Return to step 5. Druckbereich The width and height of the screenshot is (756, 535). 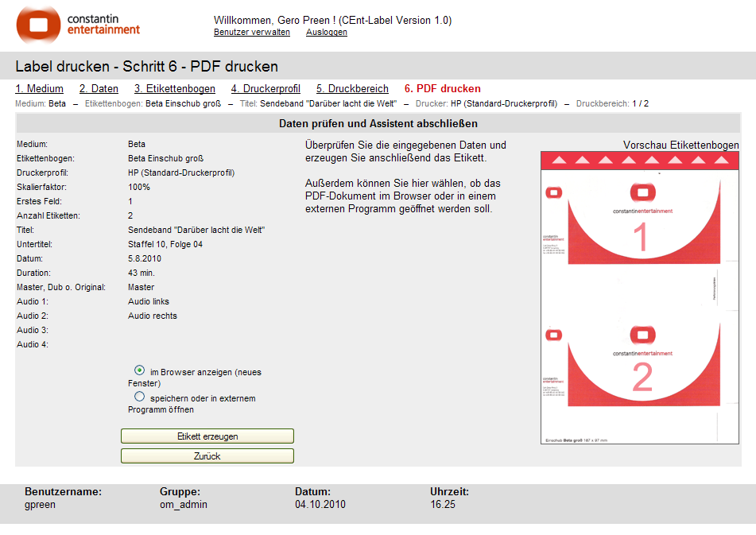point(352,89)
